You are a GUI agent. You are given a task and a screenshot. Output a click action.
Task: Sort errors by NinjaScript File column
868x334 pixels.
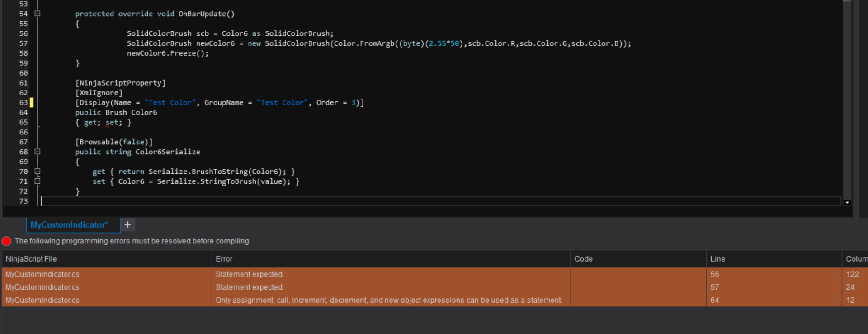point(106,259)
